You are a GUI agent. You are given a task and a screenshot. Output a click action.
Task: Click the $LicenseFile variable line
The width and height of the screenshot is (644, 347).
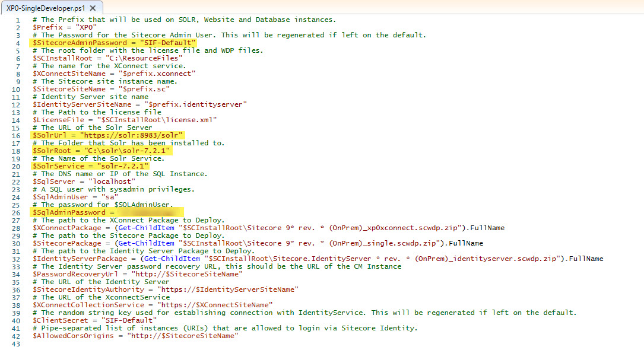coord(125,120)
